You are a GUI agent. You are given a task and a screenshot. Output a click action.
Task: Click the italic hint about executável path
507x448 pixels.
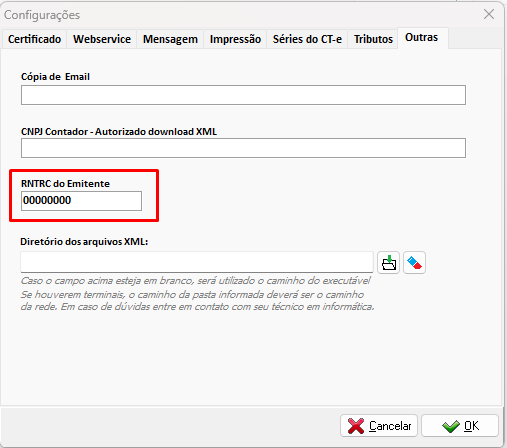coord(195,281)
